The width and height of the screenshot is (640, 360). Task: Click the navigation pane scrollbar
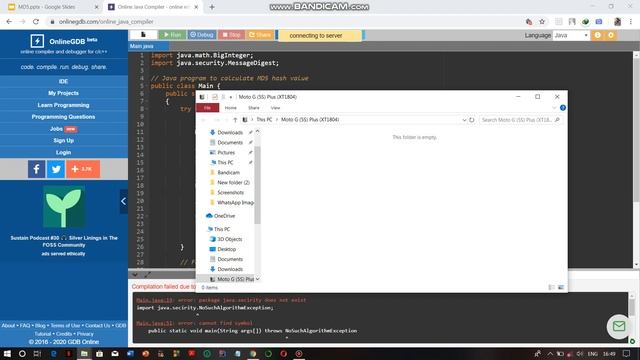pos(257,184)
